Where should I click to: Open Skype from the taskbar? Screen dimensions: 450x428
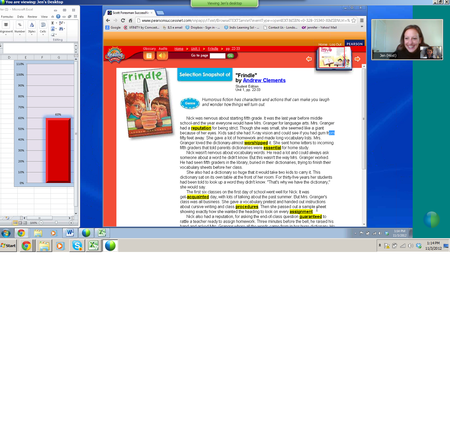[77, 246]
